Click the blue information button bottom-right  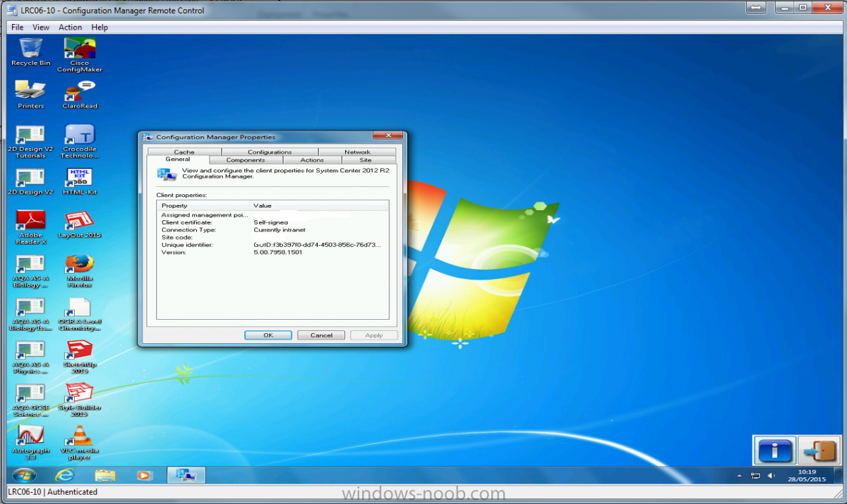tap(775, 450)
